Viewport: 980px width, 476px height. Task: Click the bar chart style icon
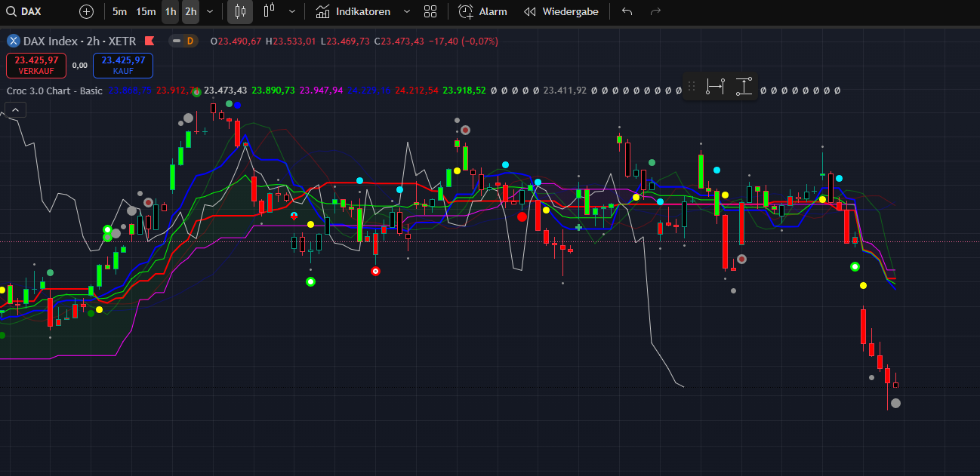(269, 12)
